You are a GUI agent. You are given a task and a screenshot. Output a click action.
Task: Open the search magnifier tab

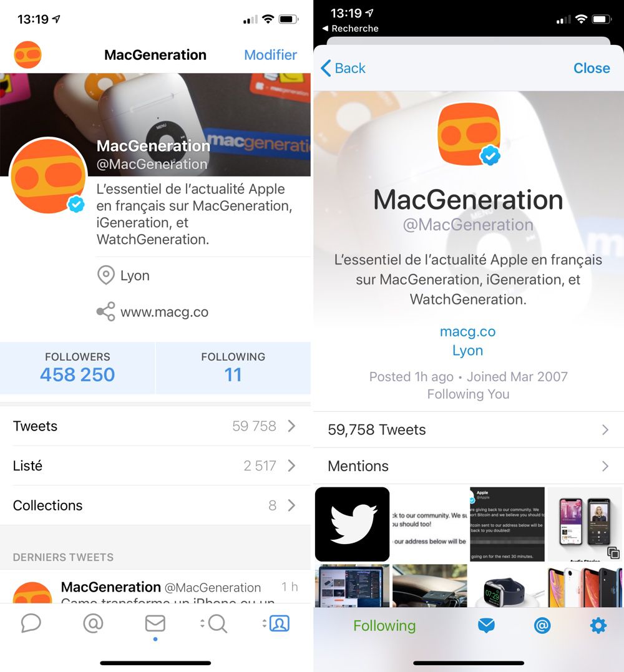pos(215,623)
